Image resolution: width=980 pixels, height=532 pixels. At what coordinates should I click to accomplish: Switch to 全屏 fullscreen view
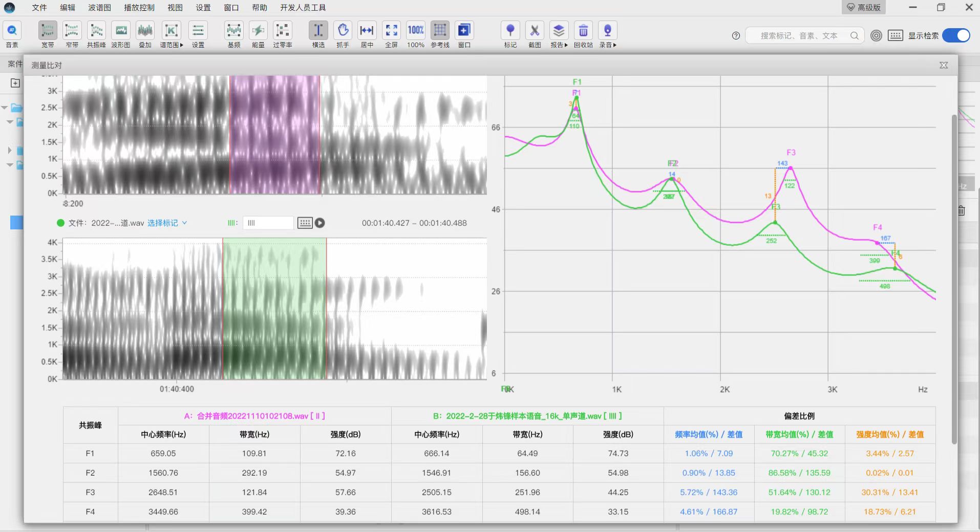[x=391, y=35]
